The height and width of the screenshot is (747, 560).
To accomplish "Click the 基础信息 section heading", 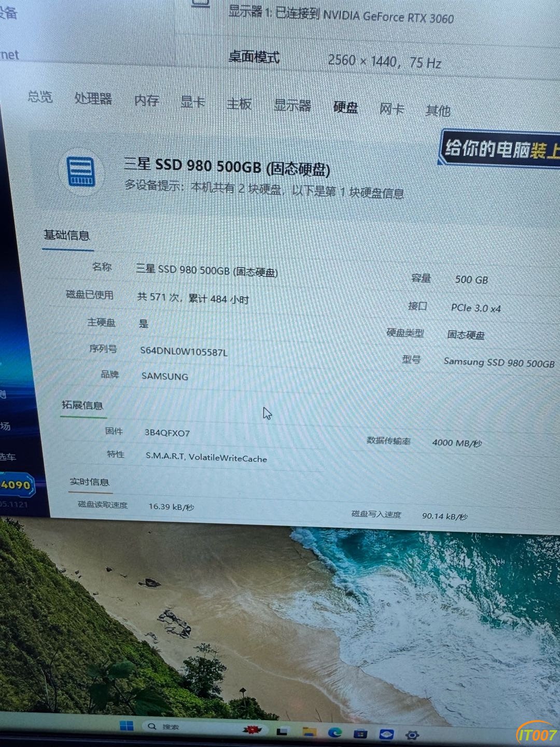I will (x=67, y=236).
